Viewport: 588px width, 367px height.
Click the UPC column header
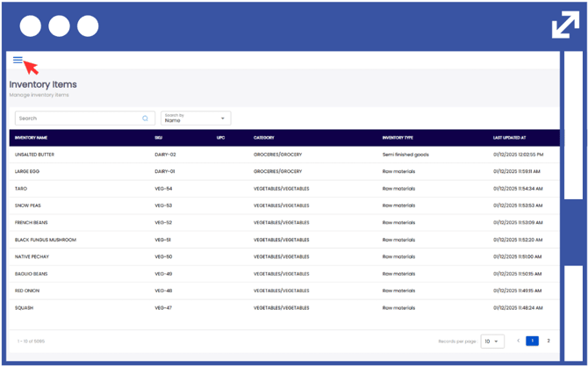[x=220, y=138]
